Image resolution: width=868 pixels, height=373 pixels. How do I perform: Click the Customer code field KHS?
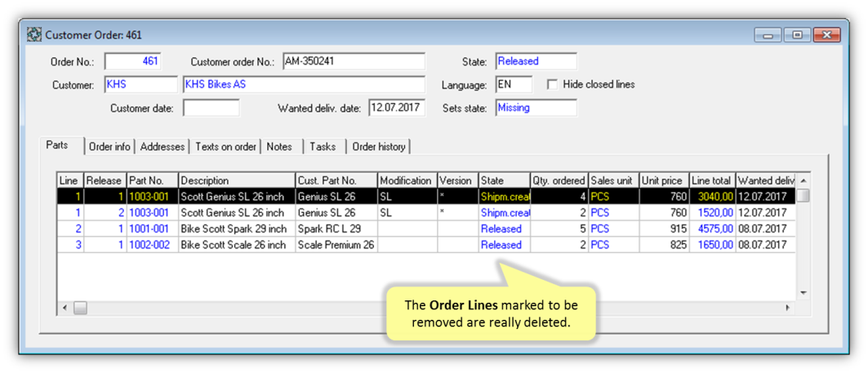140,85
